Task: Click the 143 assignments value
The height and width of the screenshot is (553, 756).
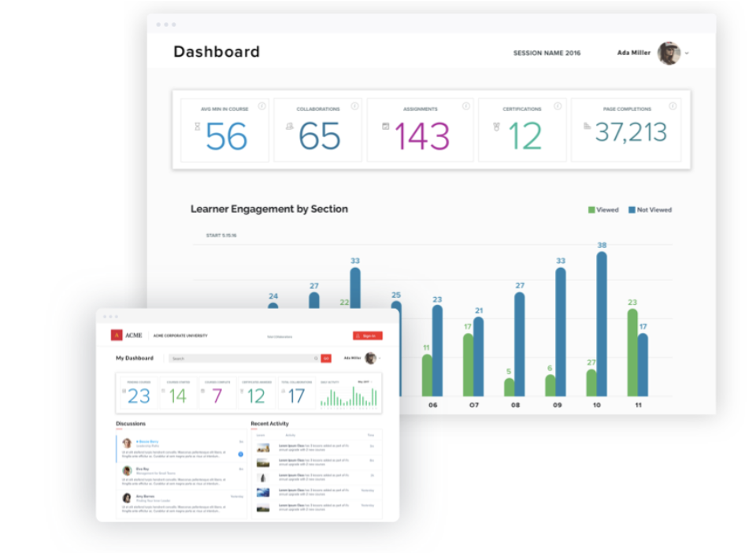Action: tap(422, 136)
